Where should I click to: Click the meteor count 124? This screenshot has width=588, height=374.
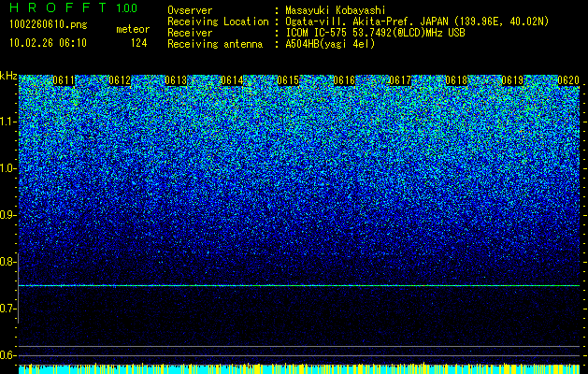[x=138, y=43]
